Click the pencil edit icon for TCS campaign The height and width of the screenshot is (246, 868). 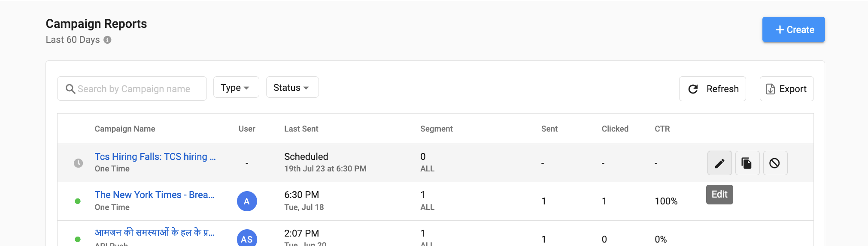pyautogui.click(x=719, y=163)
